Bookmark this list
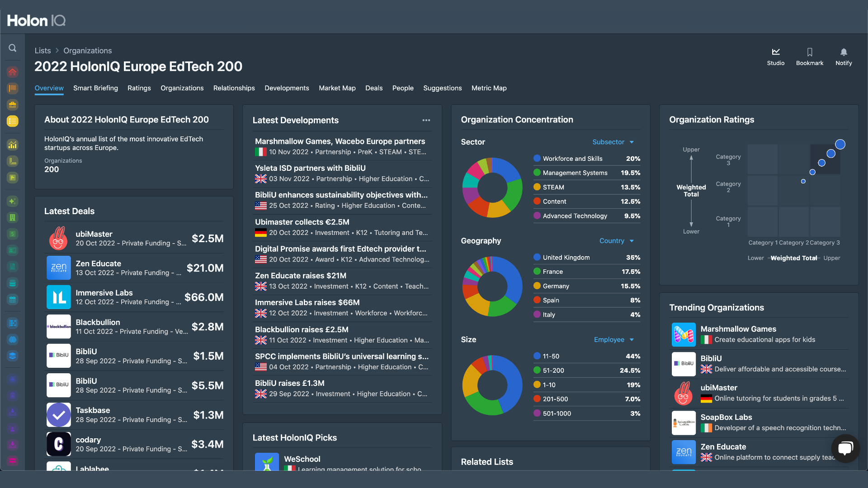 coord(810,57)
